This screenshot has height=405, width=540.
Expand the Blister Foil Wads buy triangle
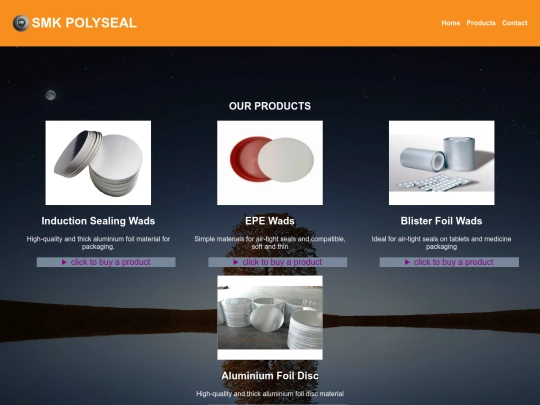[407, 262]
